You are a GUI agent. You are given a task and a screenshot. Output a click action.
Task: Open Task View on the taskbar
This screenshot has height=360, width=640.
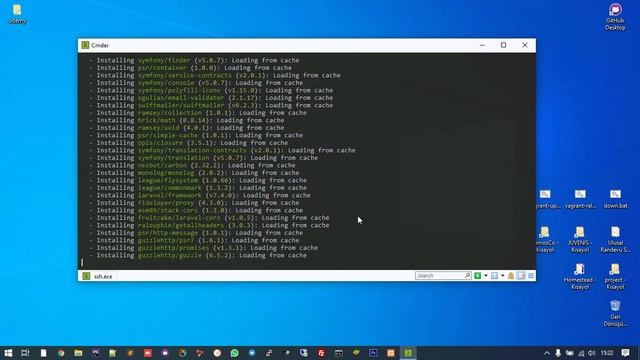pyautogui.click(x=25, y=353)
